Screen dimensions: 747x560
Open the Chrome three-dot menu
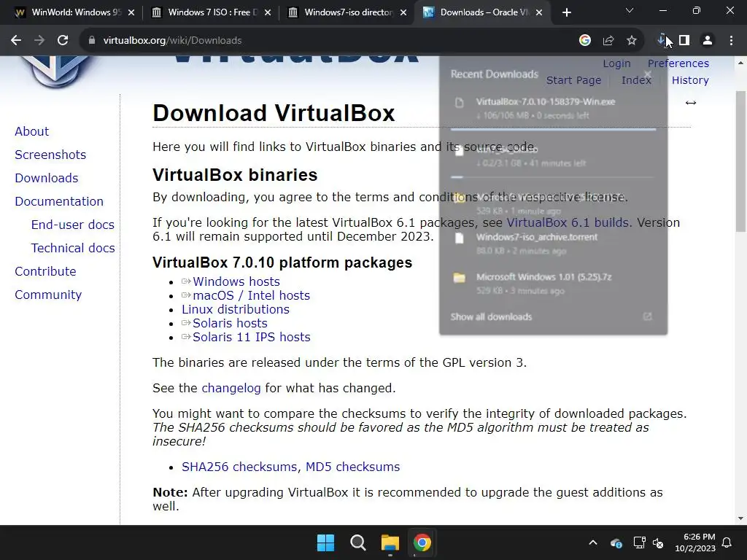[731, 41]
